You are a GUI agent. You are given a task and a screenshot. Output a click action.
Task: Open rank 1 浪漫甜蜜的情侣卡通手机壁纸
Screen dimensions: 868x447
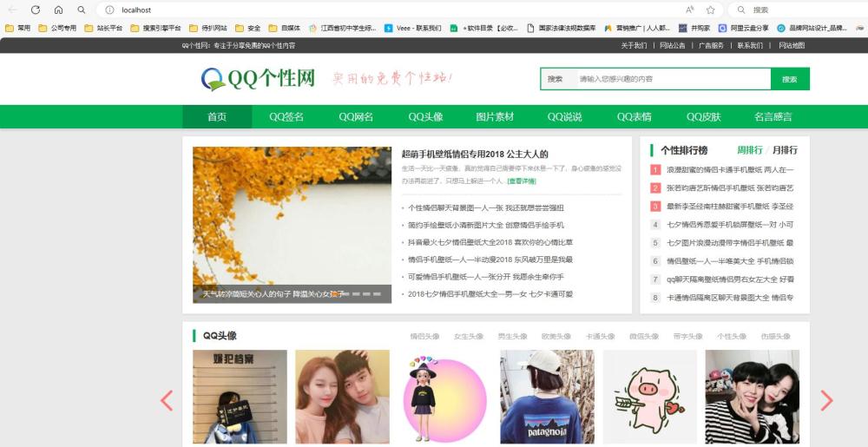730,170
